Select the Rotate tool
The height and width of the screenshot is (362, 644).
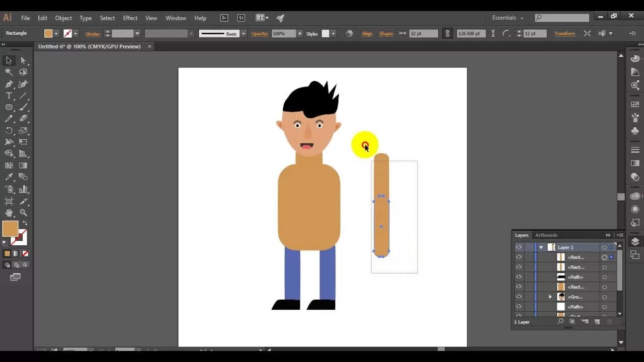(x=9, y=130)
